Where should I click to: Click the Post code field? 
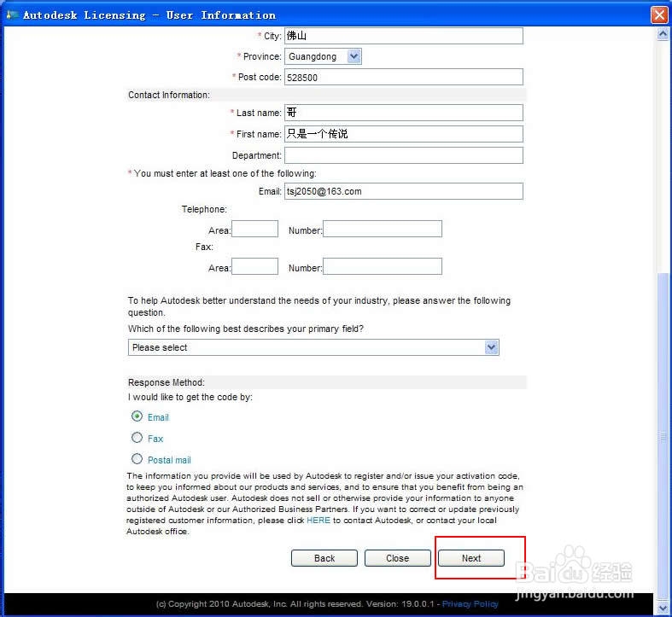tap(403, 77)
